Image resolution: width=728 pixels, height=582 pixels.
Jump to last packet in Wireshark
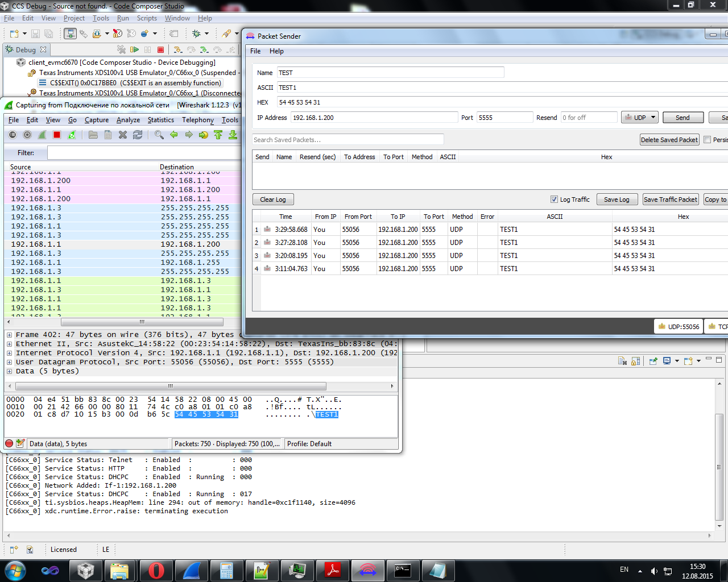233,135
